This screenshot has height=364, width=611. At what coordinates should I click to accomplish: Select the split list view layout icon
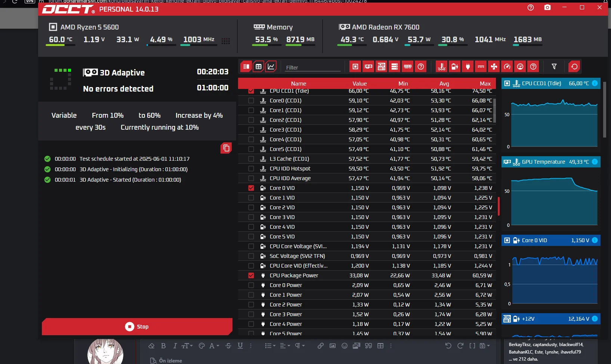pos(246,67)
